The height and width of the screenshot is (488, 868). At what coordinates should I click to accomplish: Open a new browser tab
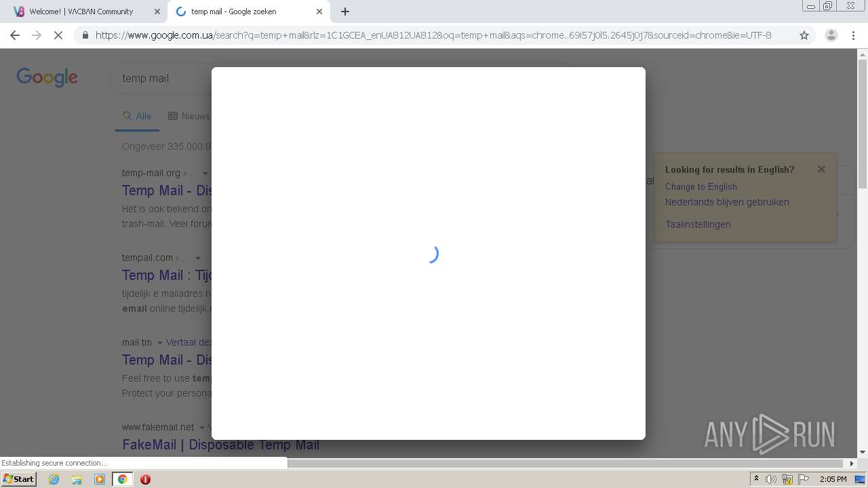pos(344,12)
